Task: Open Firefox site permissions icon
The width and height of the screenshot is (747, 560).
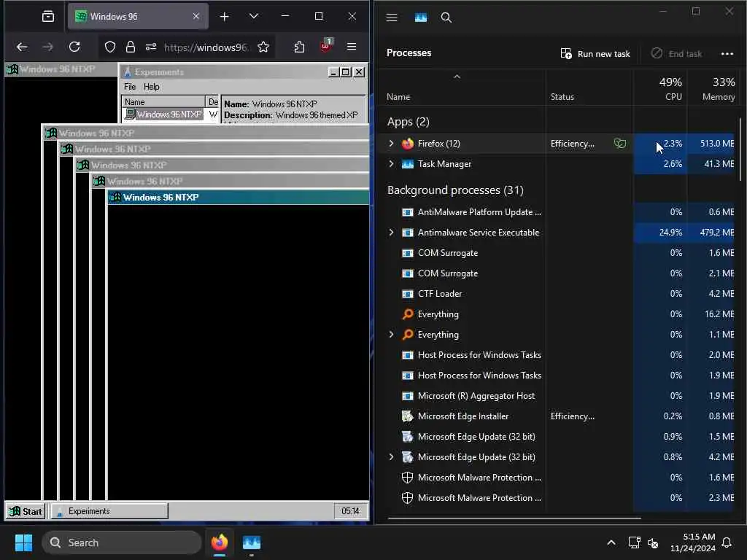Action: (151, 47)
